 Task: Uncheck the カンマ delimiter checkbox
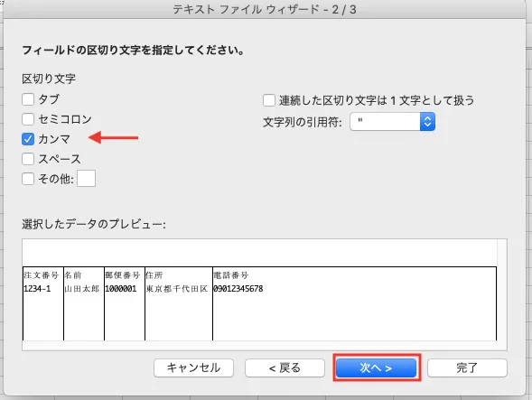(x=28, y=139)
